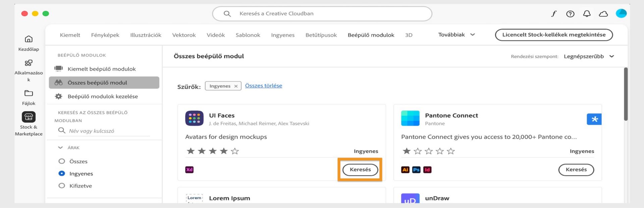The image size is (644, 208).
Task: Open the Legnépszerűbb sort dropdown
Action: (589, 56)
